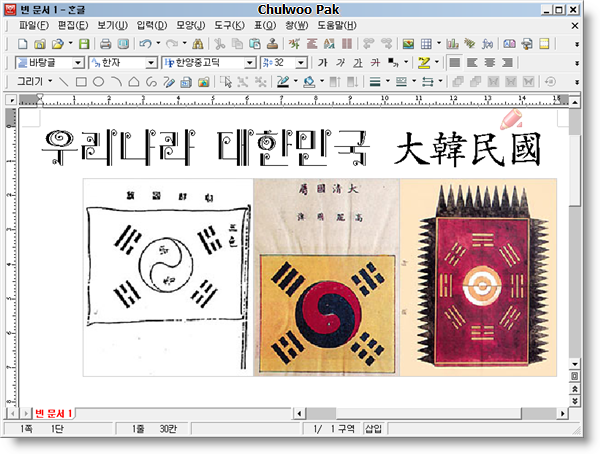The image size is (600, 454).
Task: Toggle strikethrough text formatting
Action: (375, 62)
